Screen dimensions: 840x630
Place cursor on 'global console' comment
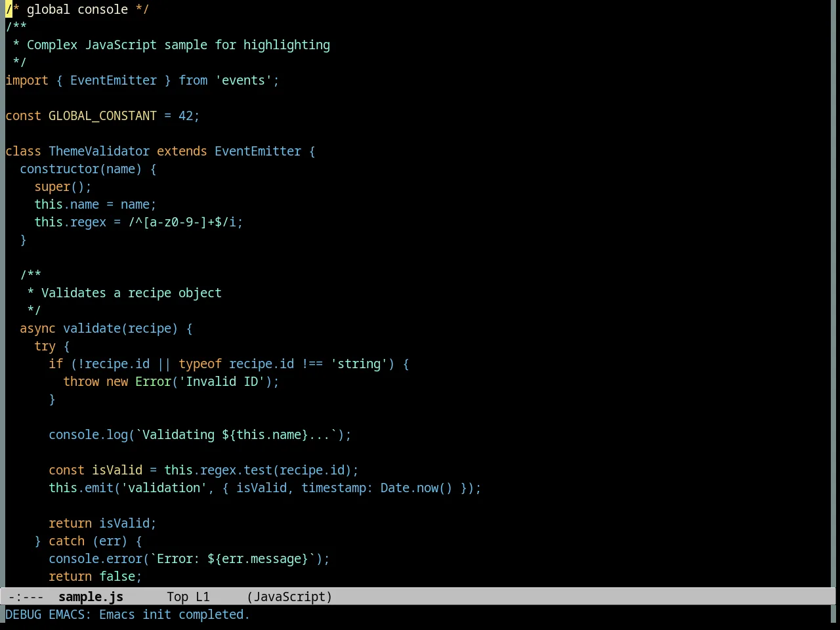[x=77, y=9]
